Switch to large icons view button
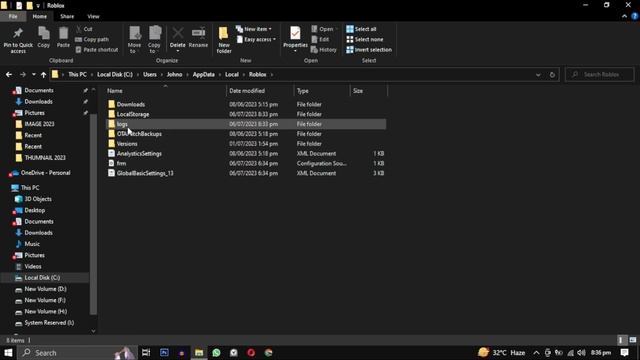Viewport: 640px width, 360px height. point(633,340)
